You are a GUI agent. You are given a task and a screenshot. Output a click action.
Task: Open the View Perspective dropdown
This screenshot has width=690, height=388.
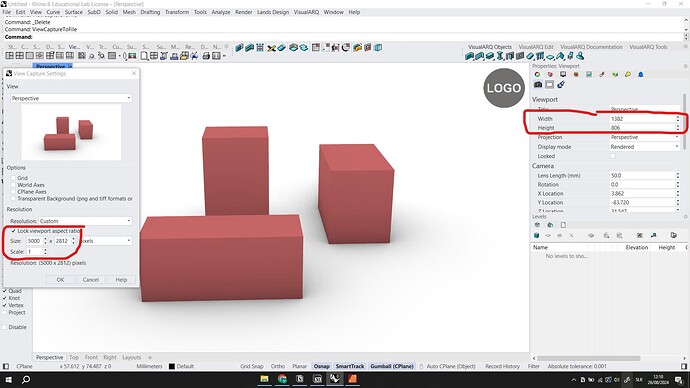[71, 98]
